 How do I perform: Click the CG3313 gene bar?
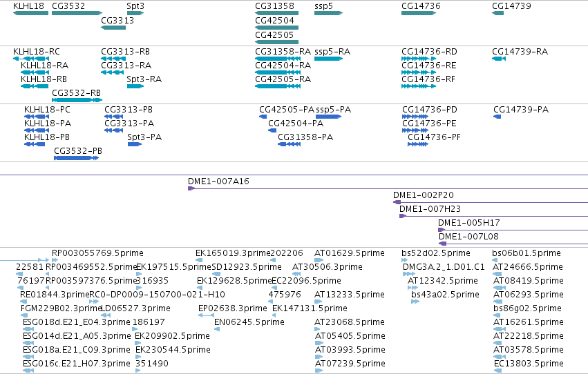(113, 28)
